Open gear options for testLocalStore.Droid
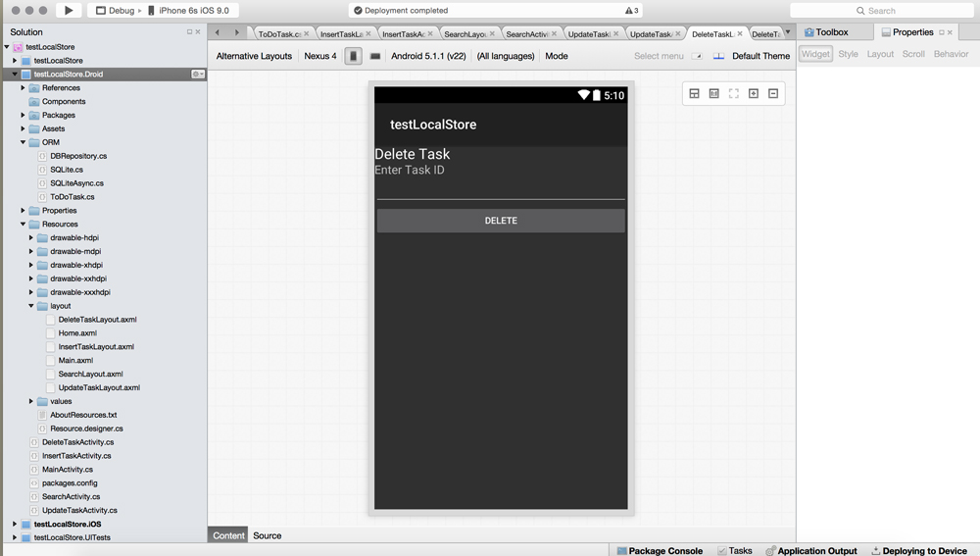The height and width of the screenshot is (556, 980). (x=197, y=75)
